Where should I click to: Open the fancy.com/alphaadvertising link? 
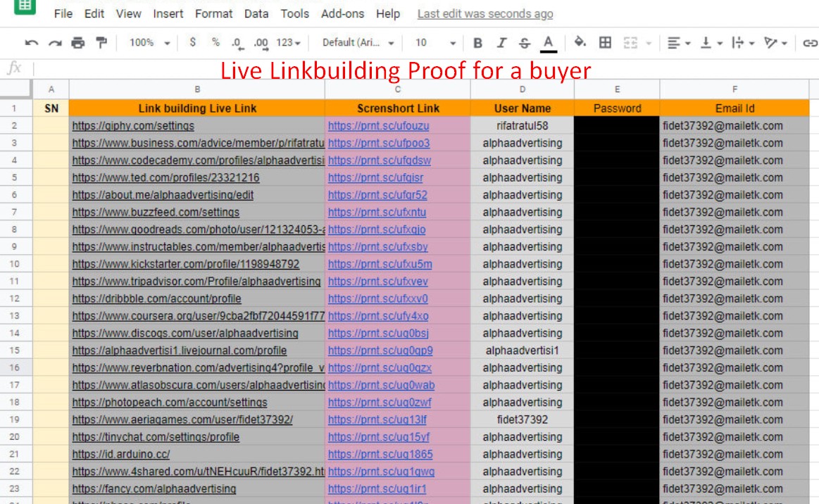pyautogui.click(x=154, y=489)
